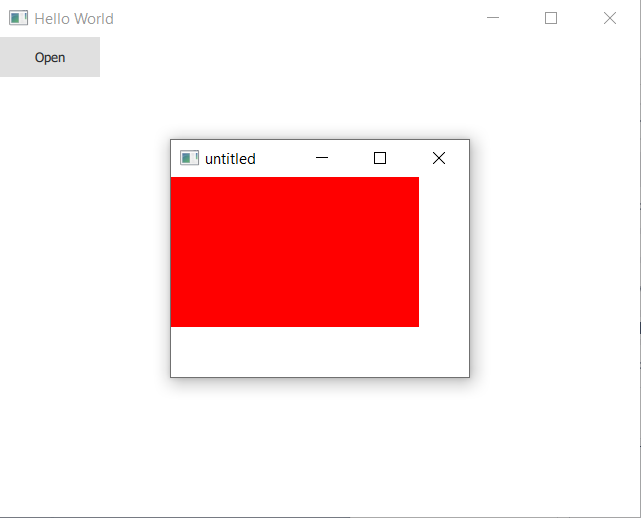This screenshot has width=641, height=518.
Task: Maximize the untitled window
Action: [x=380, y=158]
